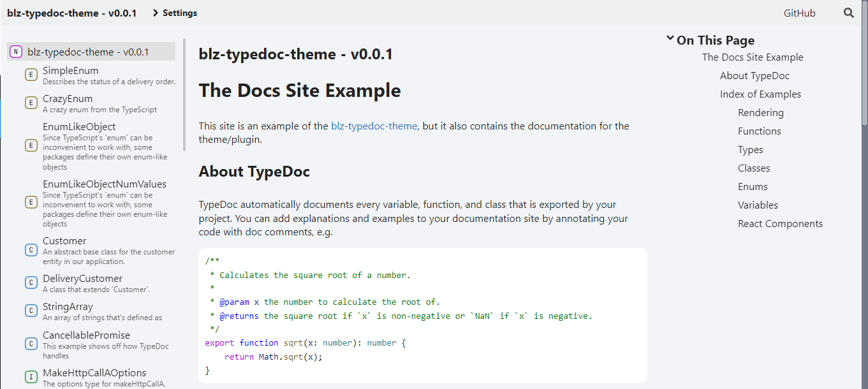The image size is (868, 389).
Task: Go to React Components section from outline
Action: coord(780,223)
